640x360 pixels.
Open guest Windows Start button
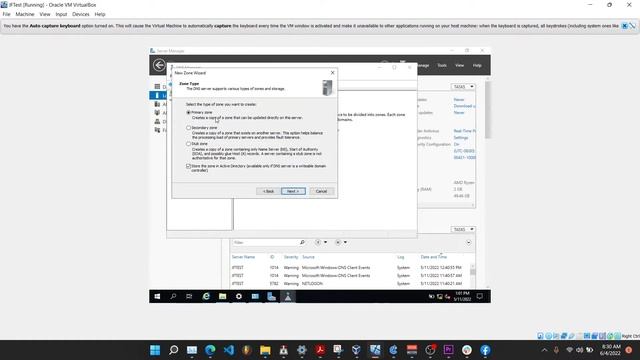157,297
